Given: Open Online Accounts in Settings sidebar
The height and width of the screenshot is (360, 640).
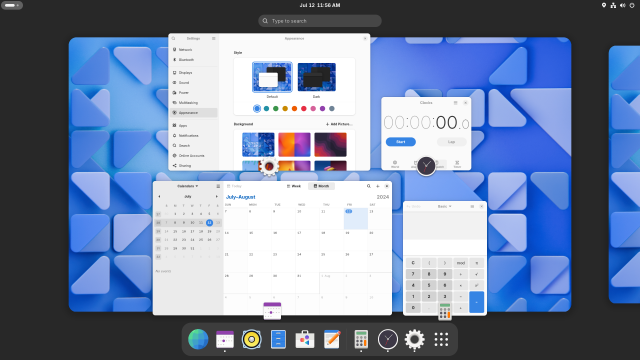Looking at the screenshot, I should pos(193,156).
